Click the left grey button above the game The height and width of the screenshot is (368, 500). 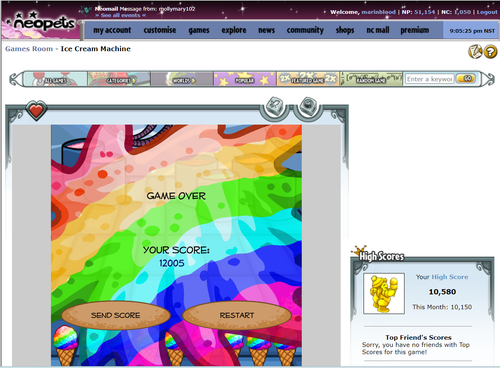click(275, 106)
